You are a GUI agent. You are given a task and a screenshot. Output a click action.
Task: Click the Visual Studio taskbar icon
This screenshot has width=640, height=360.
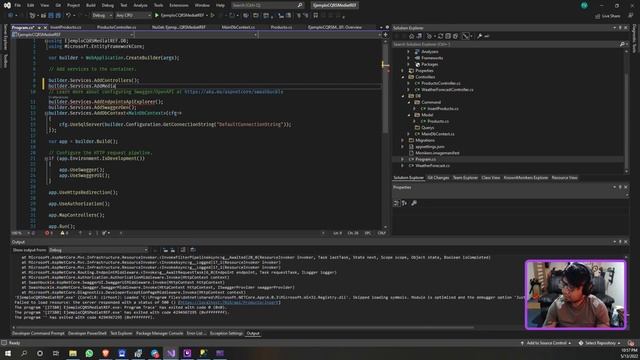click(x=171, y=353)
